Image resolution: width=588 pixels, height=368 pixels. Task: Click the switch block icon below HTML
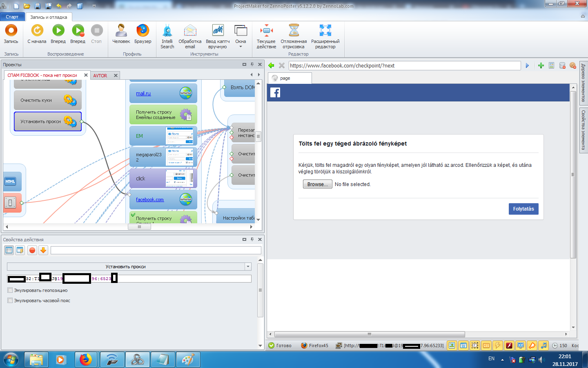(x=10, y=202)
